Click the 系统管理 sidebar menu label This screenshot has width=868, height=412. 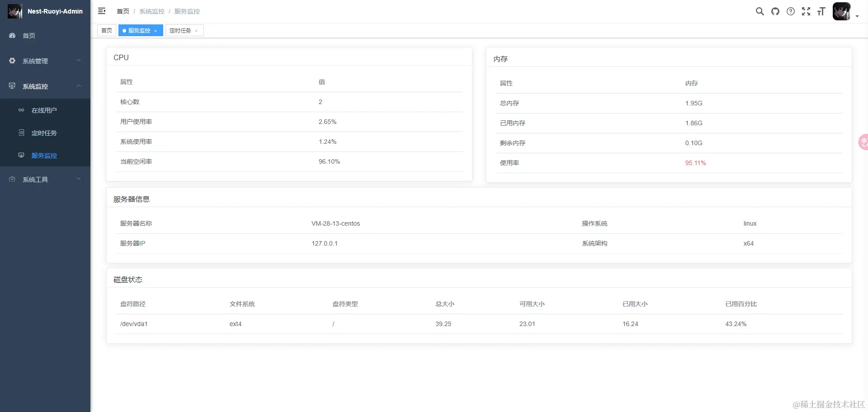tap(35, 61)
